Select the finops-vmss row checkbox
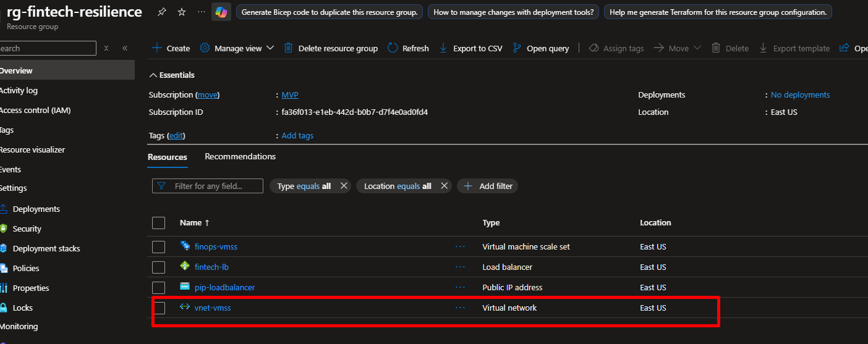868x344 pixels. click(159, 247)
